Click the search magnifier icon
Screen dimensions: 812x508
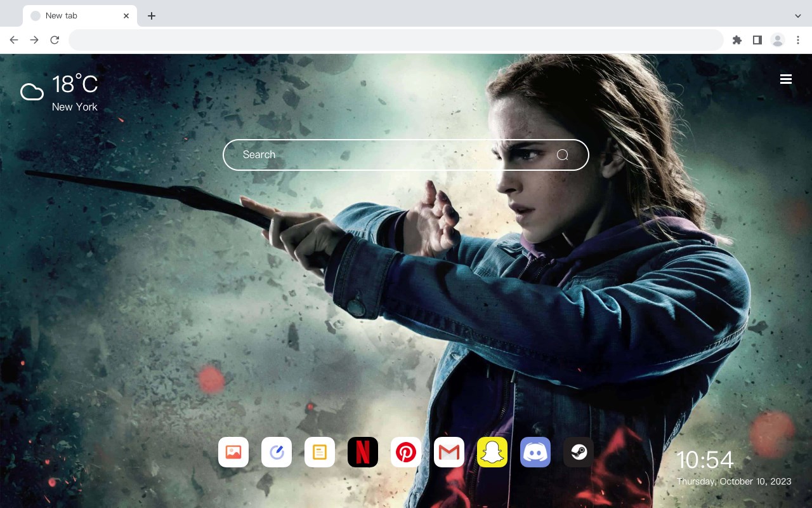pyautogui.click(x=562, y=155)
